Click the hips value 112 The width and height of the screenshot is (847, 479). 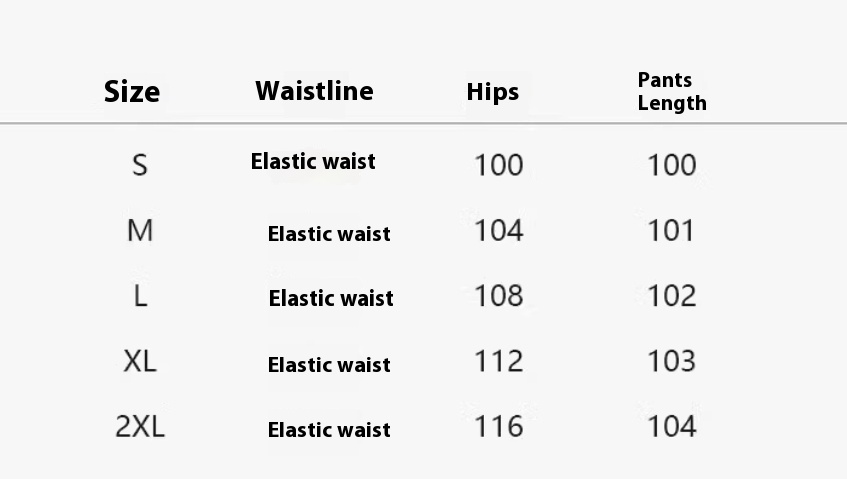point(498,361)
